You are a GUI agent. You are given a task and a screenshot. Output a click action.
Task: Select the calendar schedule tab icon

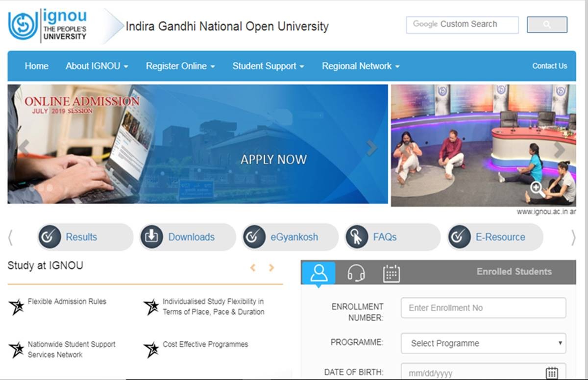click(x=392, y=273)
